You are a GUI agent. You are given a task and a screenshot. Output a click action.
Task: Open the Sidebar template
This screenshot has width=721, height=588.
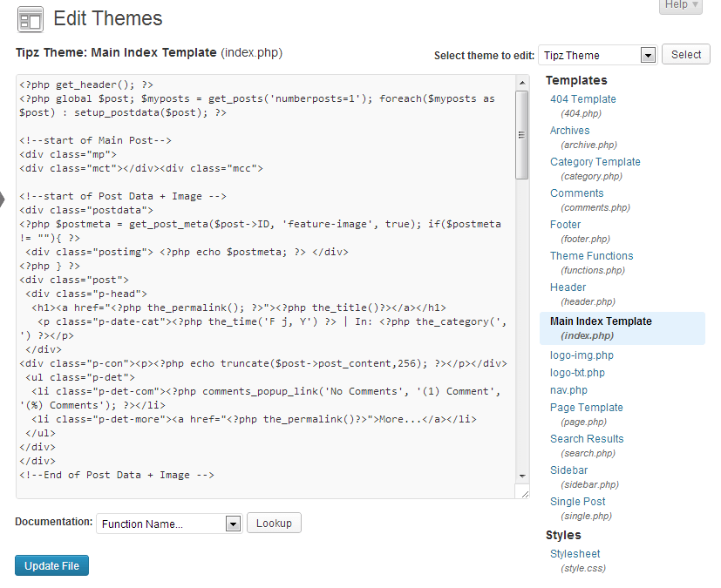click(568, 470)
